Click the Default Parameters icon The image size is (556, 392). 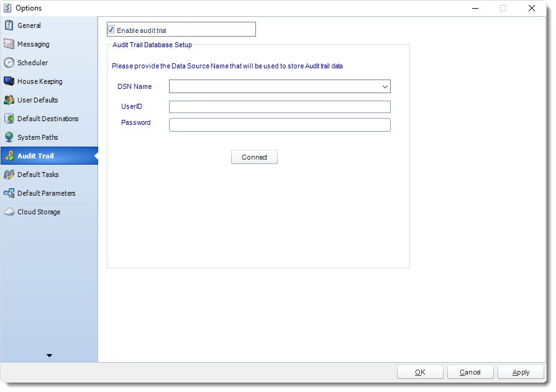(9, 193)
